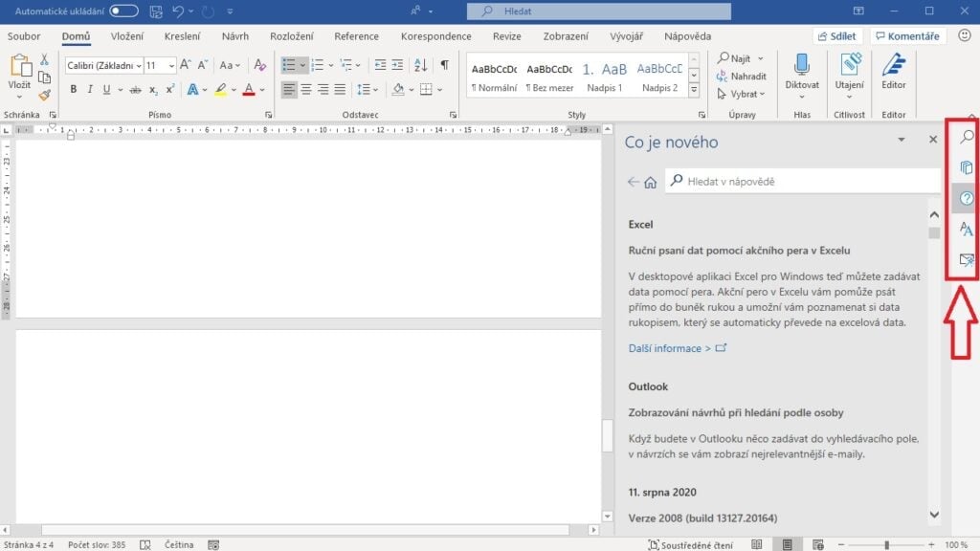The width and height of the screenshot is (980, 551).
Task: Clear all formatting icon
Action: (260, 64)
